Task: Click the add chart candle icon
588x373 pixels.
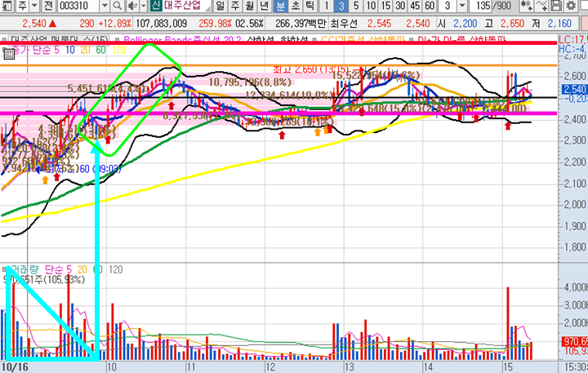Action: [527, 6]
